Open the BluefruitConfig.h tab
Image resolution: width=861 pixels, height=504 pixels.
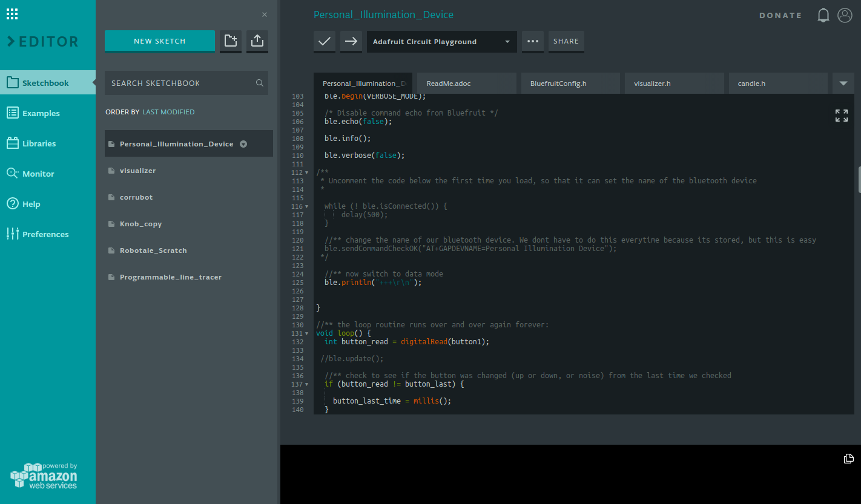pyautogui.click(x=570, y=83)
